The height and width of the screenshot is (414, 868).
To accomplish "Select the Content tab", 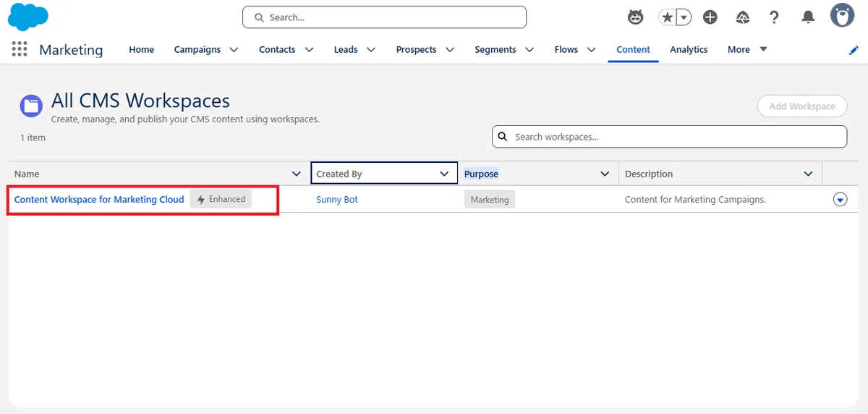I will point(633,49).
